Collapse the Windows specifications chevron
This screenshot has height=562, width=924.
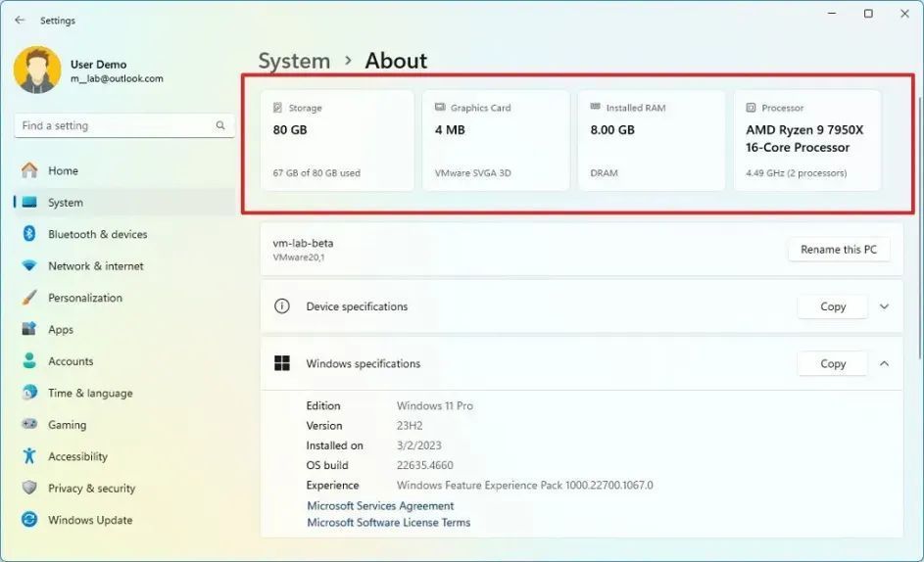click(x=884, y=363)
